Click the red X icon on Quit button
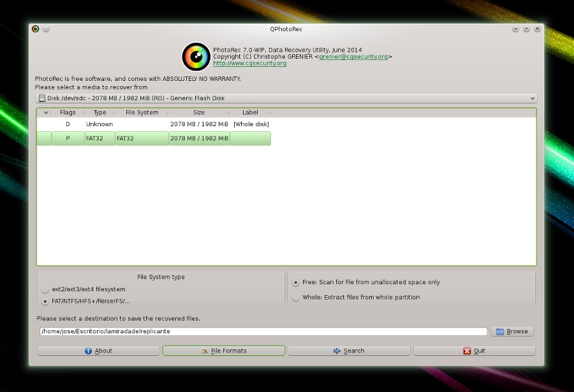This screenshot has width=574, height=392. pyautogui.click(x=467, y=351)
